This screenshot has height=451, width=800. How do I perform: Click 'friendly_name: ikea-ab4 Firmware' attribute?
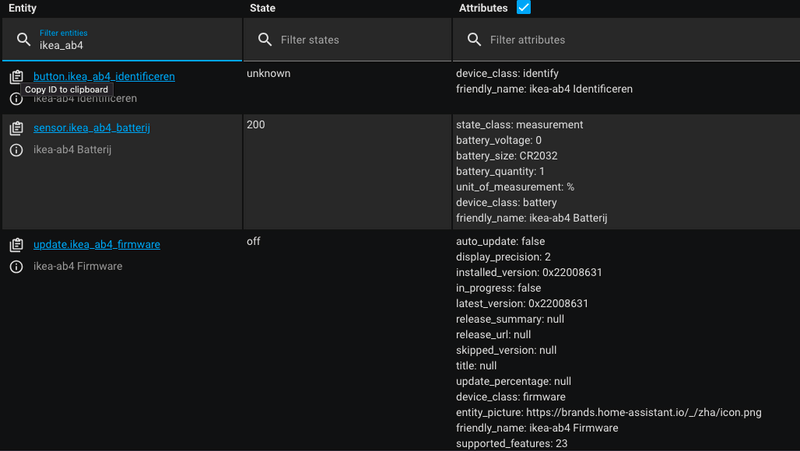tap(537, 428)
